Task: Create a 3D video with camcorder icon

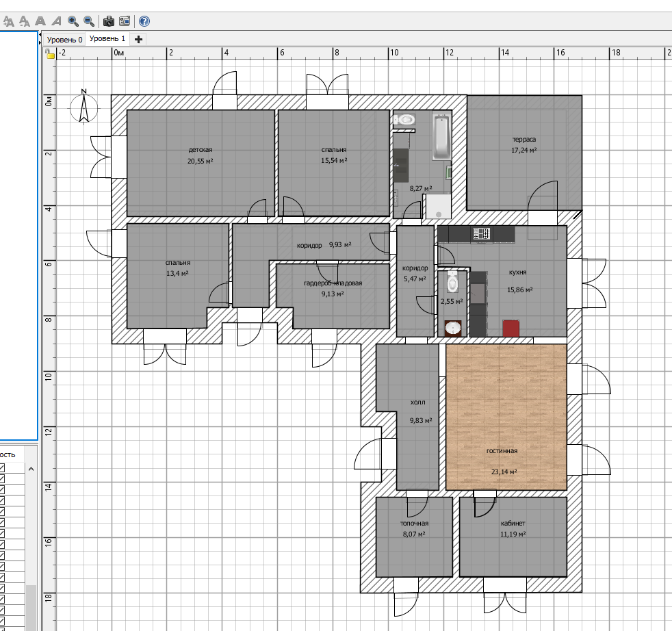Action: tap(125, 21)
